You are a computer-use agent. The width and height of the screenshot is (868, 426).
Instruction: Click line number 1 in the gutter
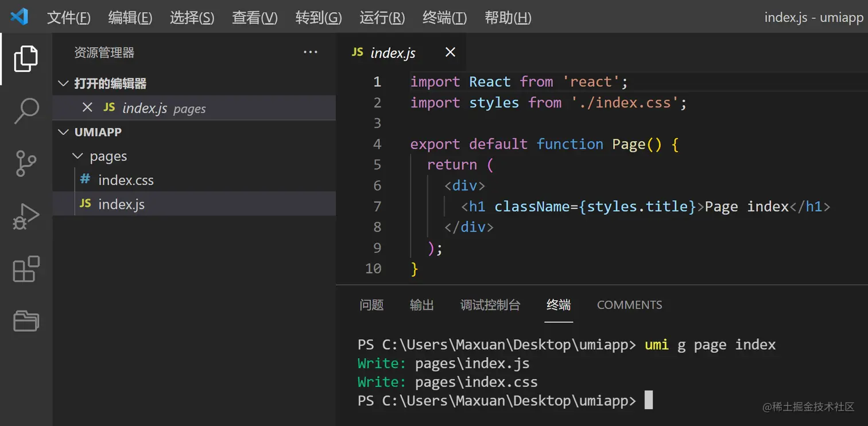pyautogui.click(x=377, y=82)
